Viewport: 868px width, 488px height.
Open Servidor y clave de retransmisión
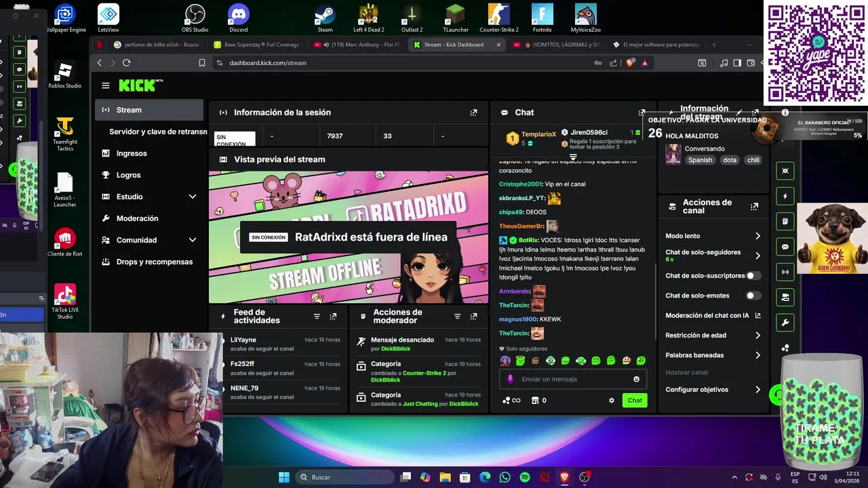pyautogui.click(x=158, y=131)
